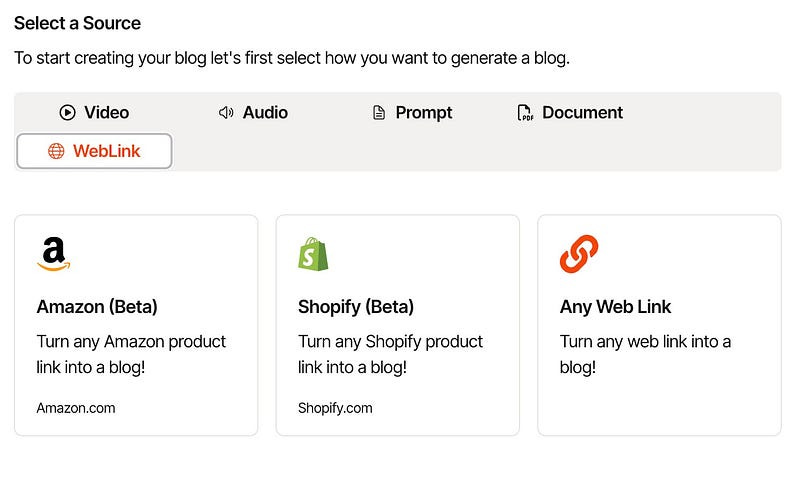Click the Video play circle icon

coord(67,112)
